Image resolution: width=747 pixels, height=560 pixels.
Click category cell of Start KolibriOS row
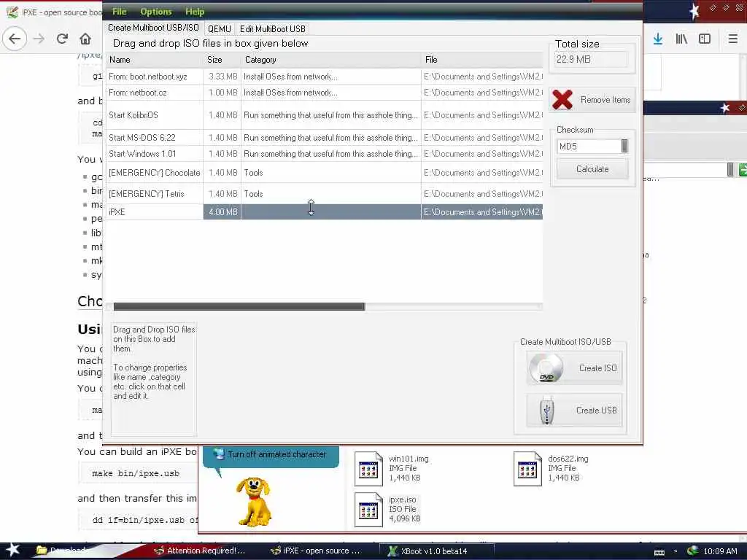(x=331, y=114)
